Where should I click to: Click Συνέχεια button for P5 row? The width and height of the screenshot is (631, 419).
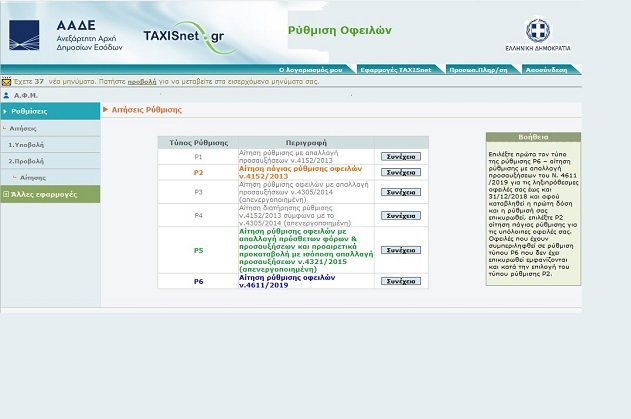[x=400, y=250]
